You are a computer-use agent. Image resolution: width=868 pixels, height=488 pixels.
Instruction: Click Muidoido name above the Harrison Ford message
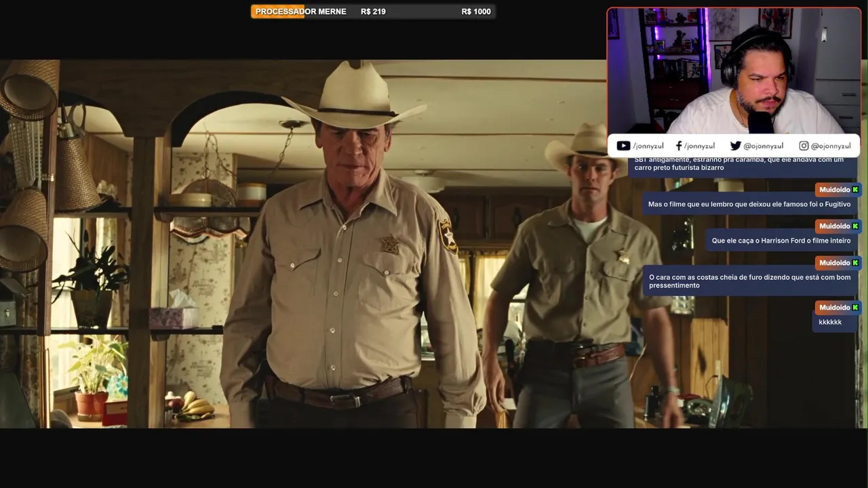[x=834, y=226]
